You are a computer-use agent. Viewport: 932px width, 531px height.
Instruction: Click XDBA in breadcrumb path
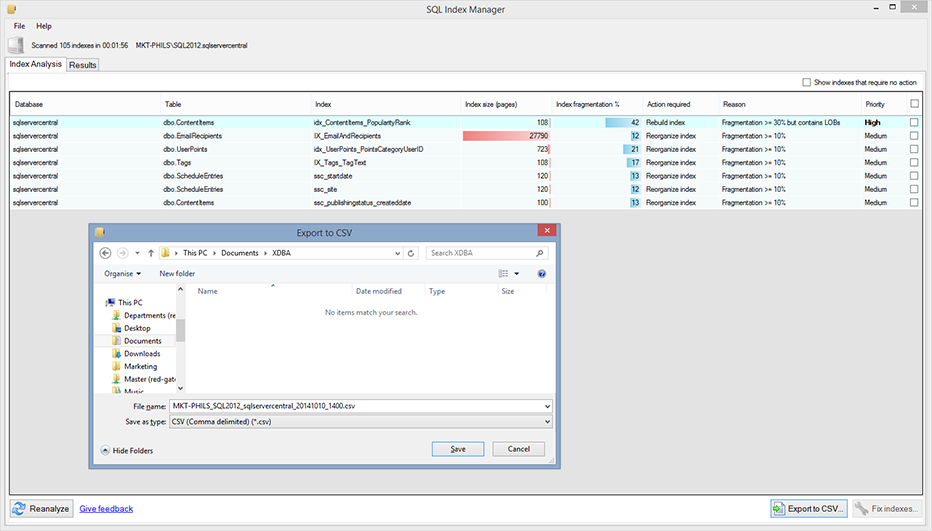(x=281, y=253)
